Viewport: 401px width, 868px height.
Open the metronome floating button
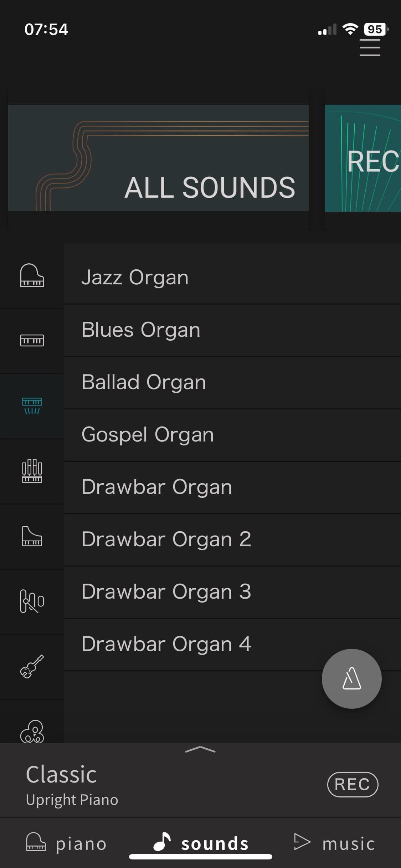(351, 678)
